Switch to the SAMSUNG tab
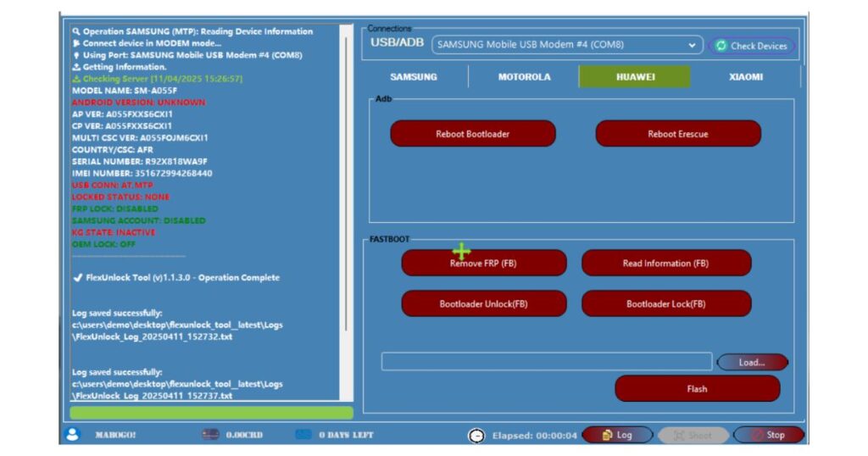The height and width of the screenshot is (456, 868). (x=414, y=77)
